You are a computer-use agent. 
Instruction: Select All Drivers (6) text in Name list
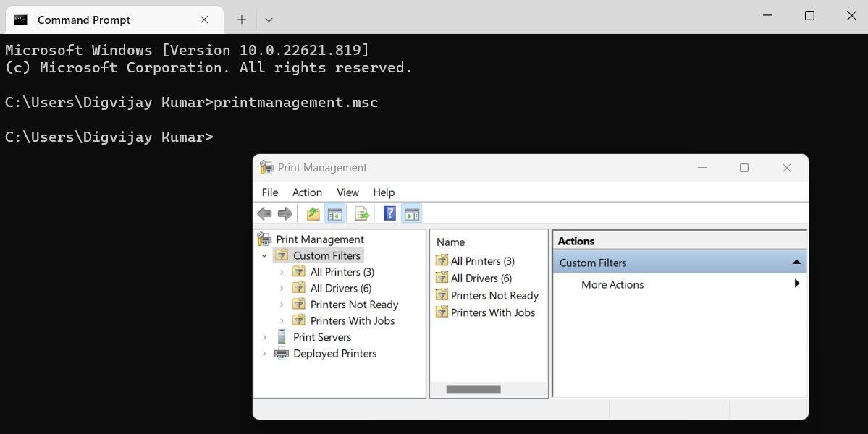pos(481,278)
